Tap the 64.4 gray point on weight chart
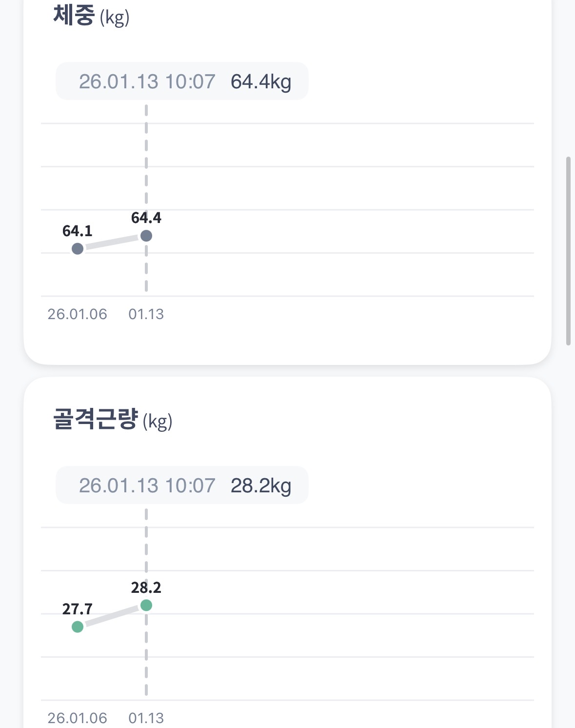Image resolution: width=575 pixels, height=728 pixels. click(146, 236)
